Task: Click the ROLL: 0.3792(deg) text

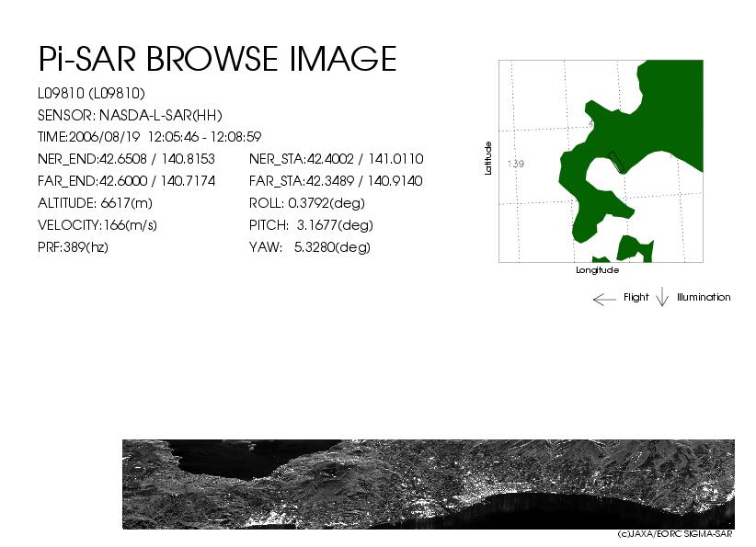Action: (306, 203)
